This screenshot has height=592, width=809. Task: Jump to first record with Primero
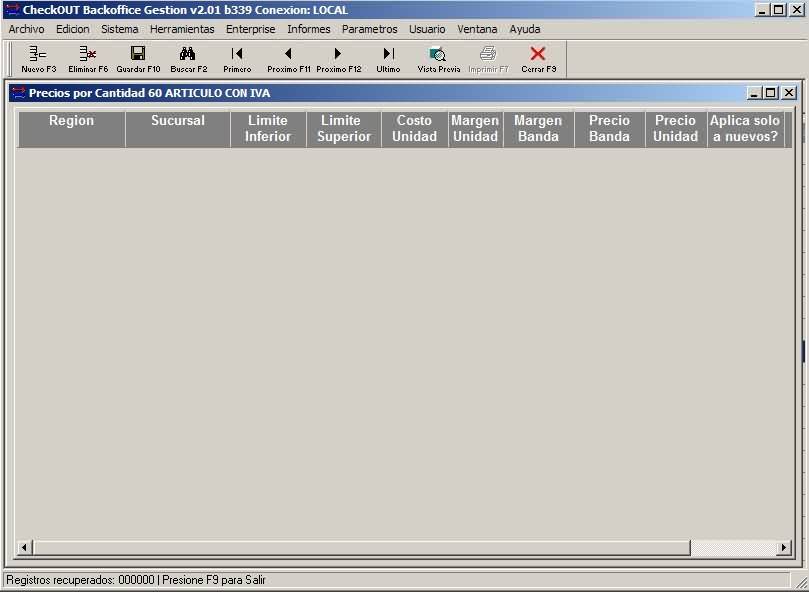(x=237, y=54)
